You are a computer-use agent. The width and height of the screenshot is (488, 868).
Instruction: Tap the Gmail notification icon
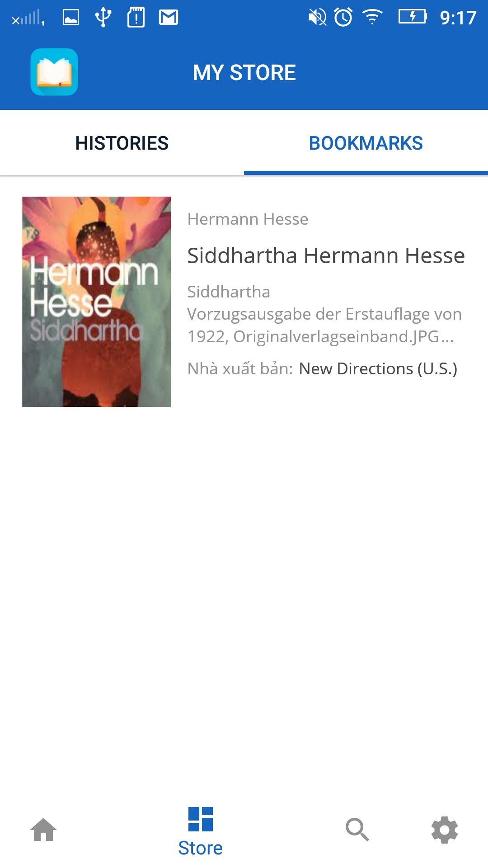pos(169,18)
